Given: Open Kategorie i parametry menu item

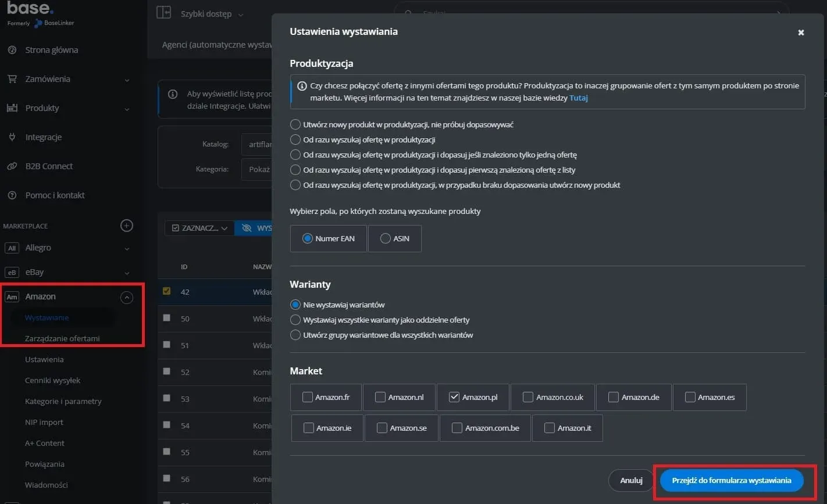Looking at the screenshot, I should coord(63,401).
